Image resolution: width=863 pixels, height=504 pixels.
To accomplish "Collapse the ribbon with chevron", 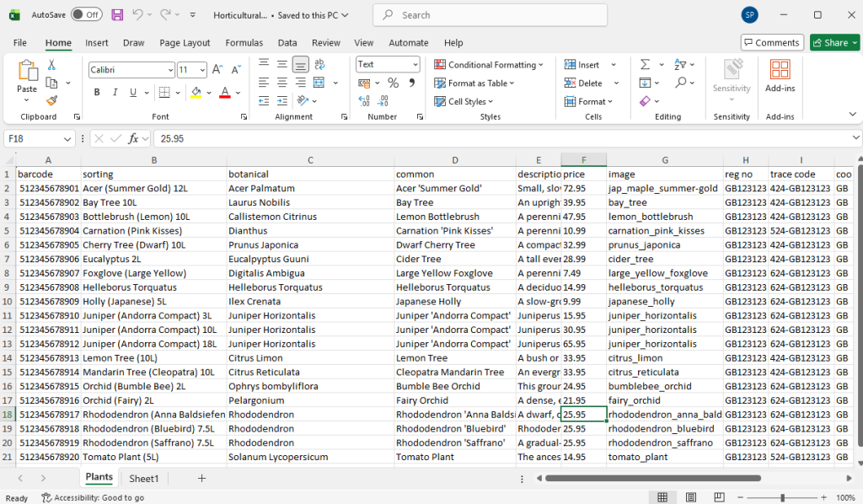I will tap(853, 115).
